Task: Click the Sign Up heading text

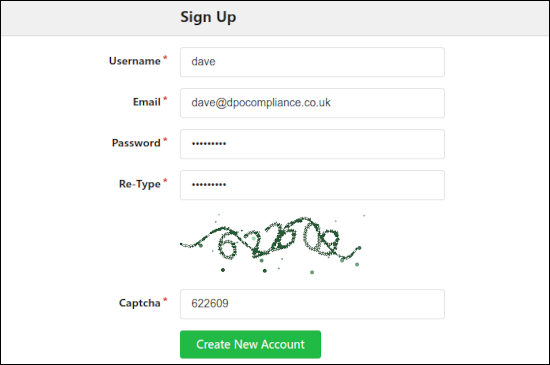Action: (x=208, y=17)
